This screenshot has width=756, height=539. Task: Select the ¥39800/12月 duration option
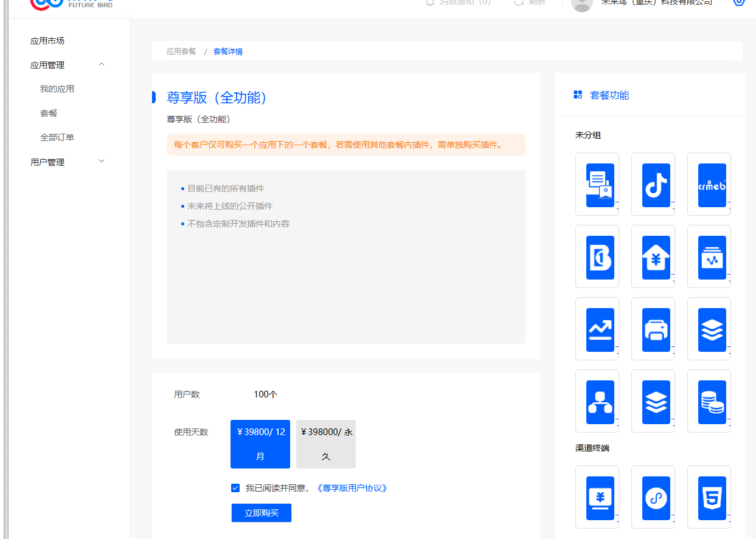point(260,444)
